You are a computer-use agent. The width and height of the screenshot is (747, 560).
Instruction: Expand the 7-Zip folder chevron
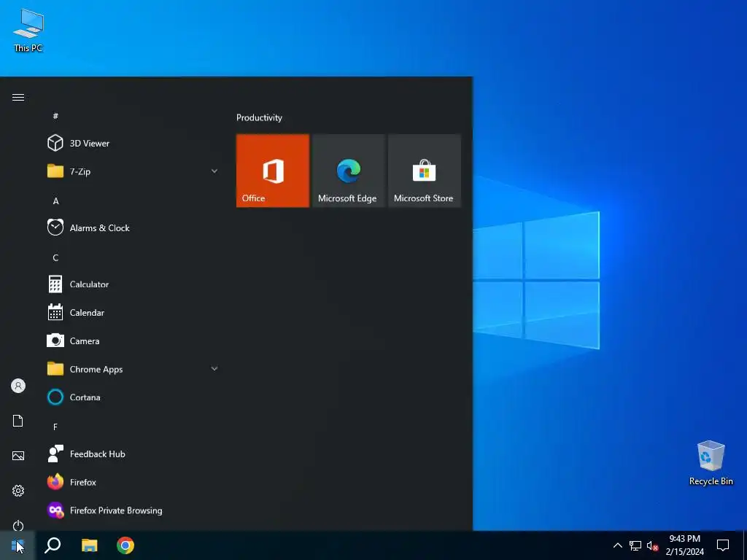point(214,171)
